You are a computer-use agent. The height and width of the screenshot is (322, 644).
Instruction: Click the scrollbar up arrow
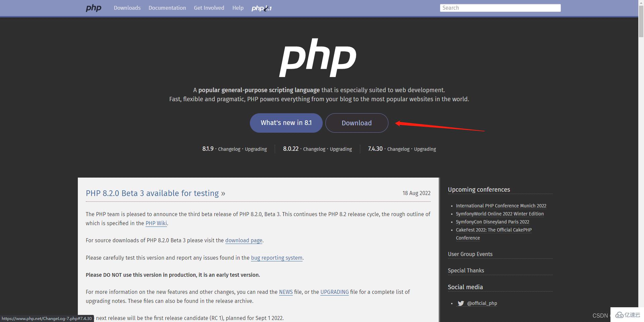[641, 3]
